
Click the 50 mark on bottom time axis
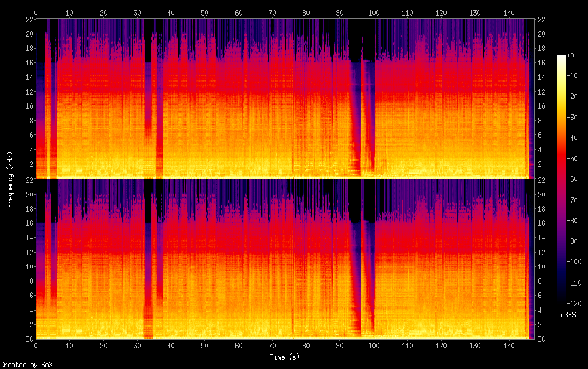pyautogui.click(x=204, y=346)
